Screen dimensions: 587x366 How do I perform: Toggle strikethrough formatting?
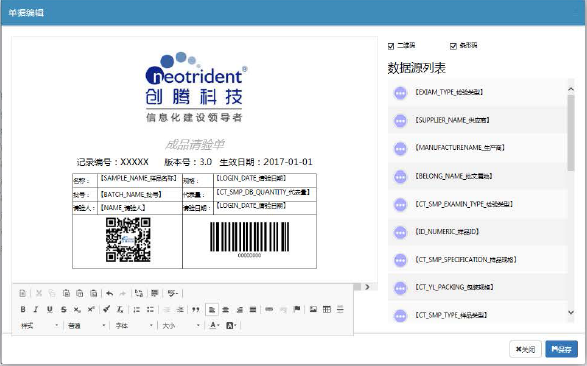[64, 309]
